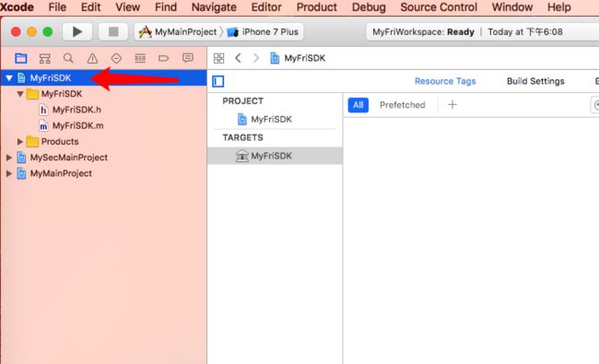Minimize window with yellow button
This screenshot has width=599, height=364.
coord(31,31)
